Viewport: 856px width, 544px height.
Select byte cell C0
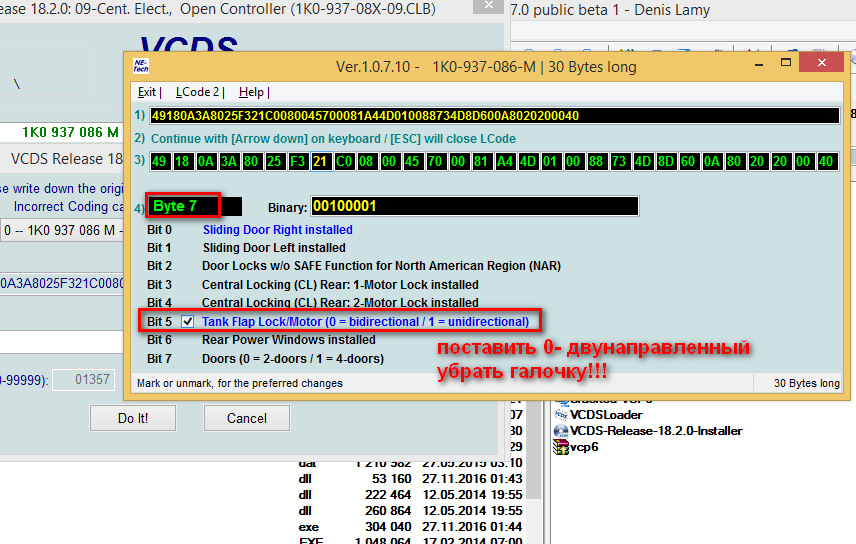[x=343, y=162]
